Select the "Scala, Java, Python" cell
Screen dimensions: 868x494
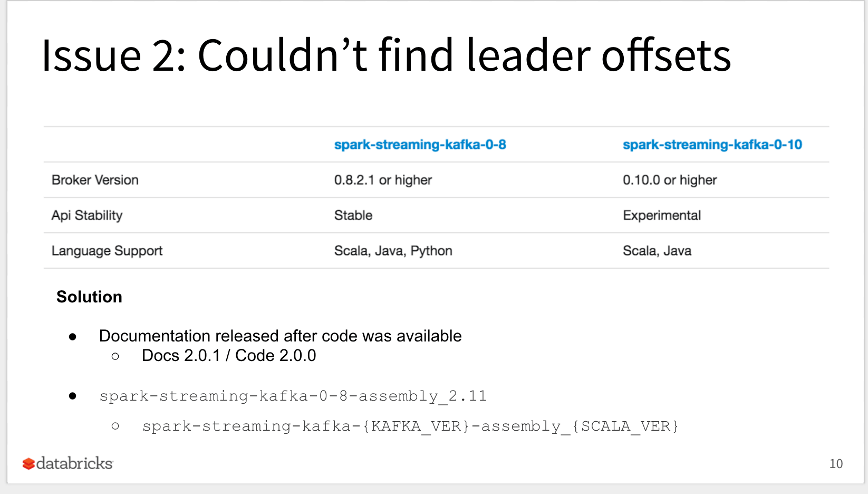tap(393, 251)
